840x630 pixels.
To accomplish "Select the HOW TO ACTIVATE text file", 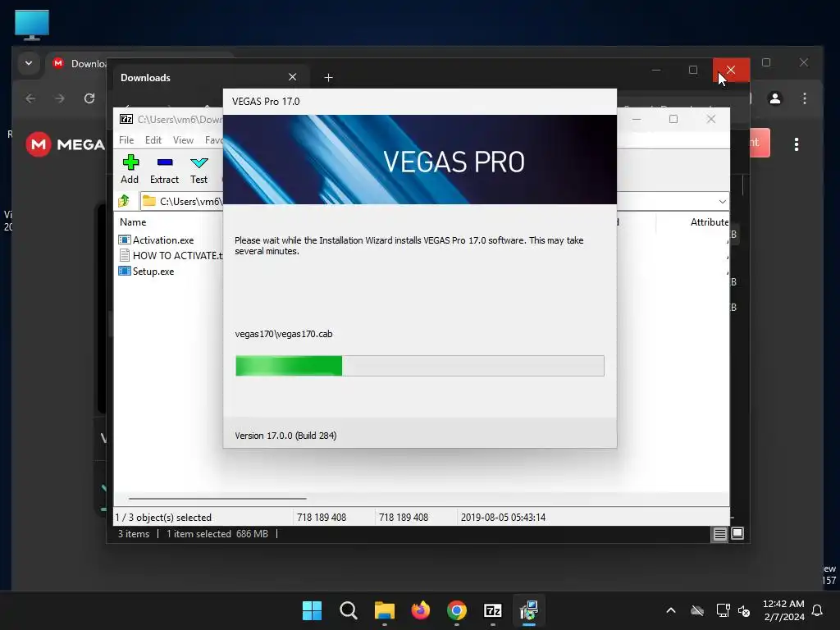I will [x=171, y=256].
